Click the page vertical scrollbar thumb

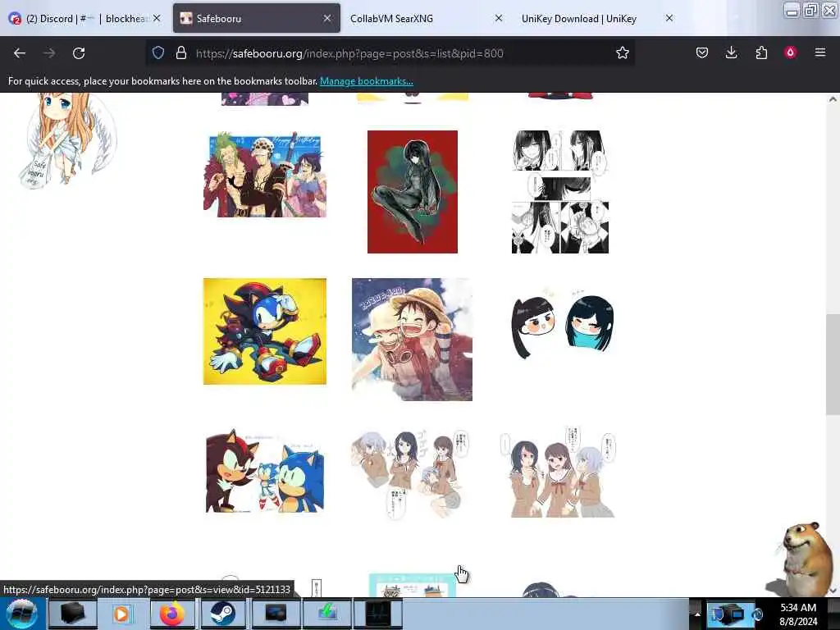[833, 364]
